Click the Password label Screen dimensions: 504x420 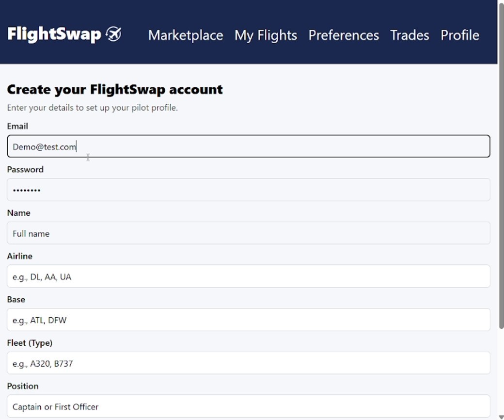[25, 169]
